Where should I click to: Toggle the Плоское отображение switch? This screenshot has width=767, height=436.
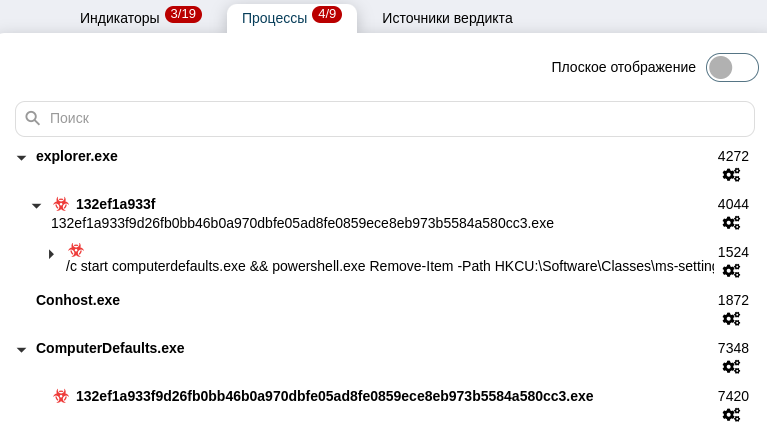point(732,67)
